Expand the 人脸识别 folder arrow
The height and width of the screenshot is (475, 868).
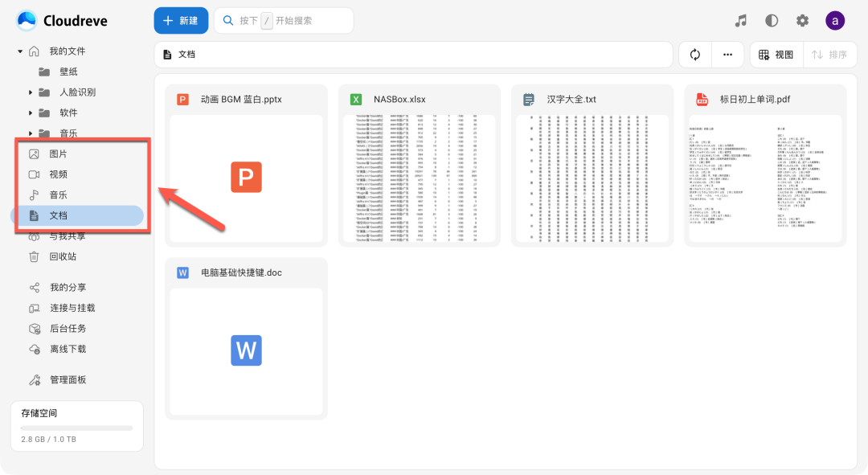[x=31, y=92]
